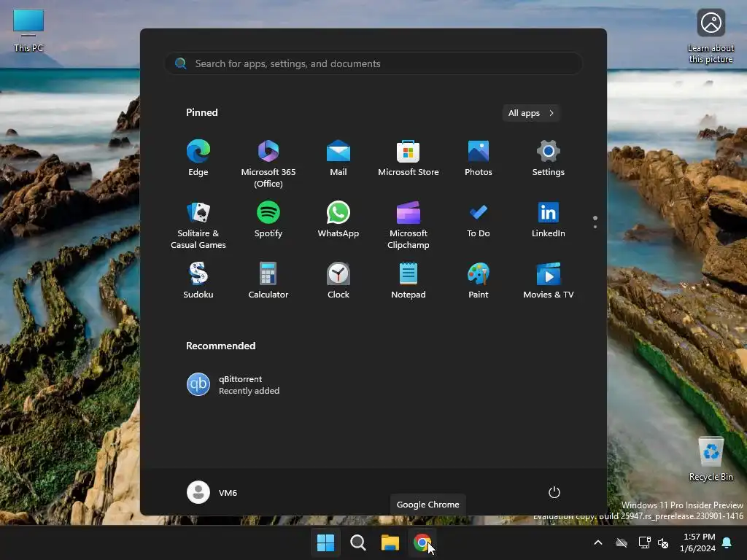Show hidden tray icons chevron
This screenshot has height=560, width=747.
(x=598, y=542)
